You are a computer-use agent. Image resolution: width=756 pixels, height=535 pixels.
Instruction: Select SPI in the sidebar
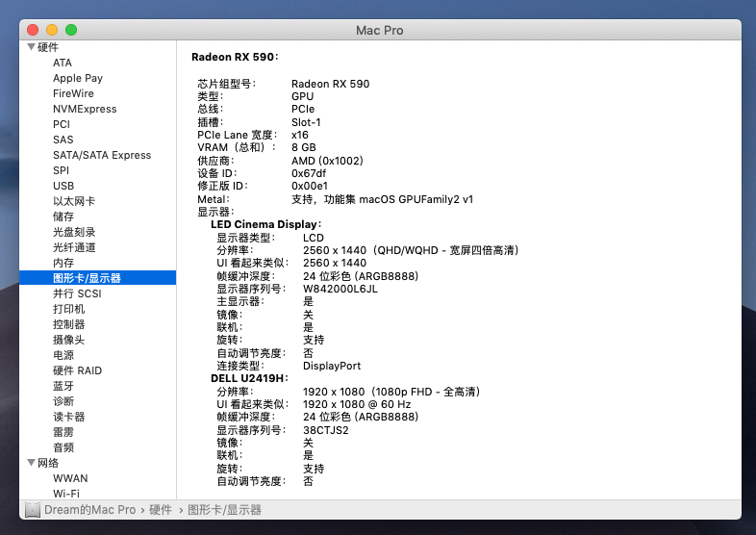pos(61,170)
